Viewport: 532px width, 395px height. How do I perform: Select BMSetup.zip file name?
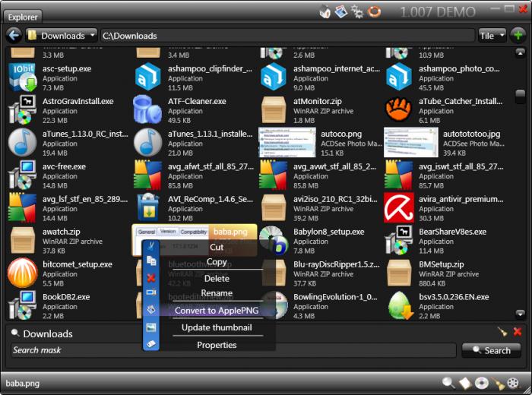click(442, 264)
